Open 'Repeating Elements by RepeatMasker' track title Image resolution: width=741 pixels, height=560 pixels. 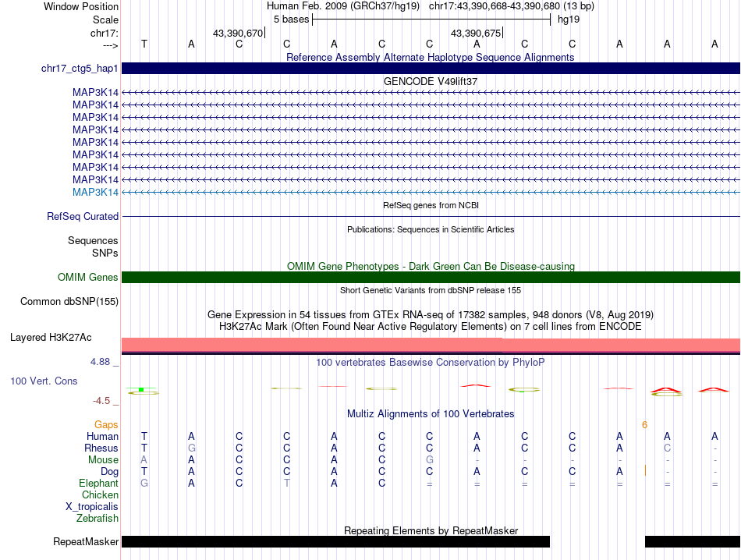pyautogui.click(x=431, y=530)
